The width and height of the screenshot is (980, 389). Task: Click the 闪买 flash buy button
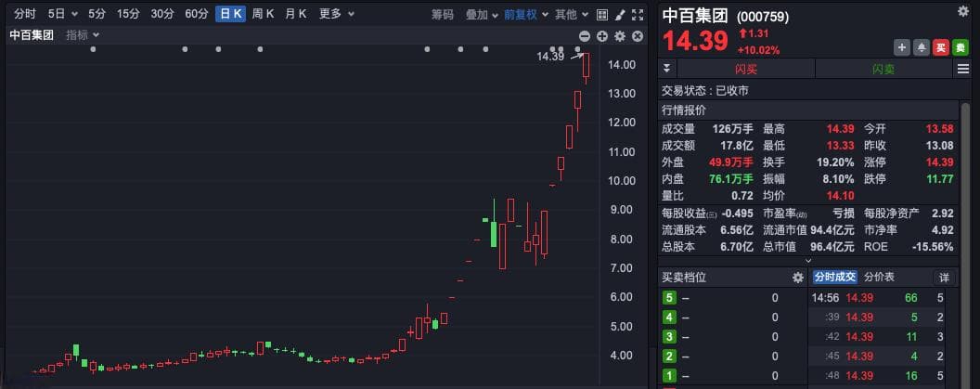(x=745, y=69)
